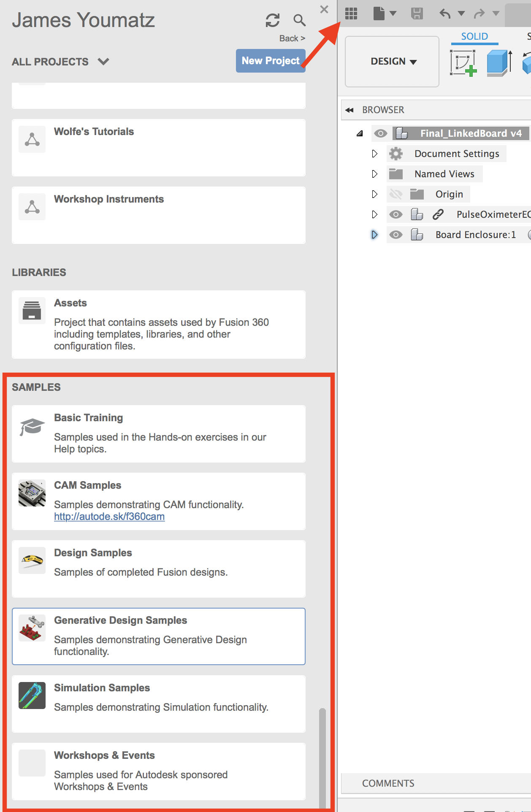Open Generative Design Samples
Image resolution: width=531 pixels, height=812 pixels.
[x=159, y=636]
